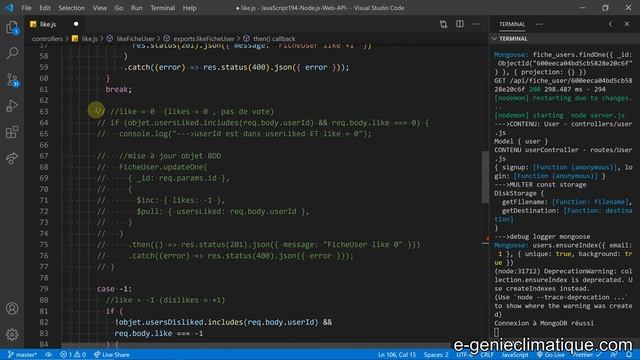Click line number 63 in gutter
Viewport: 640px width, 360px height.
pos(44,111)
